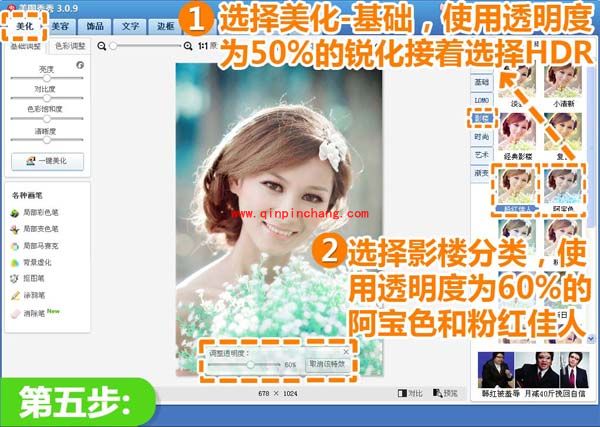This screenshot has height=427, width=600.
Task: Click the 对比度 slider handle
Action: click(47, 98)
